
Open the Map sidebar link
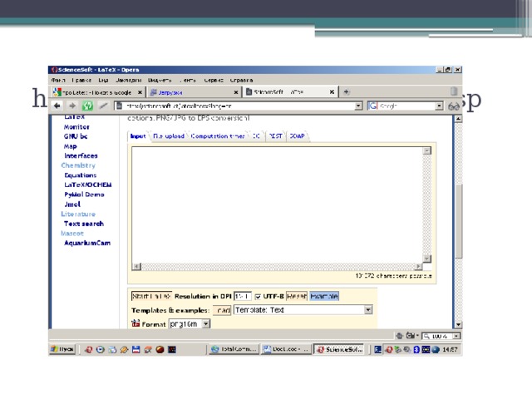(70, 146)
